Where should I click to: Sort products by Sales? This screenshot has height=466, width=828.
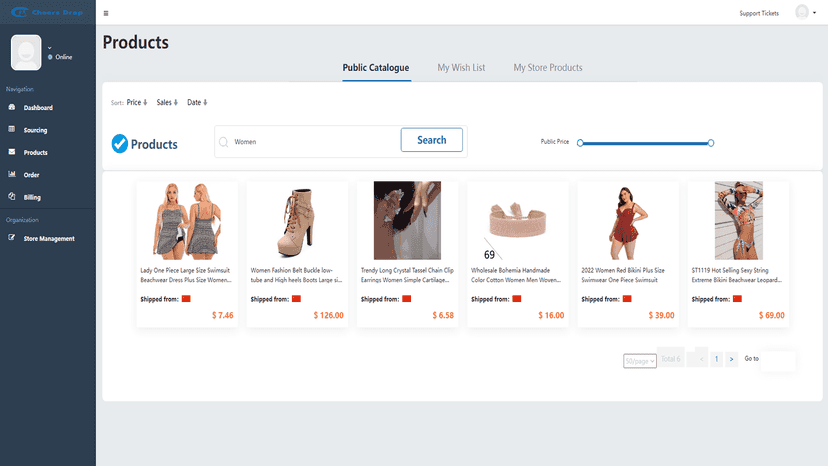[167, 102]
